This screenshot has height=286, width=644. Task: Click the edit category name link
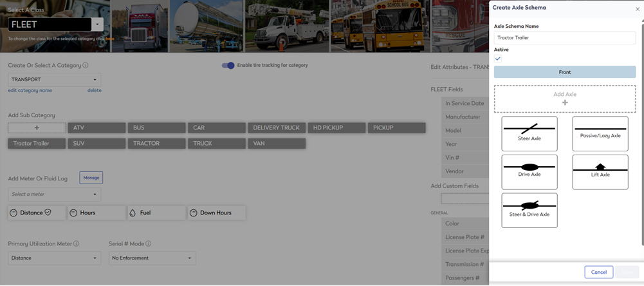(30, 90)
